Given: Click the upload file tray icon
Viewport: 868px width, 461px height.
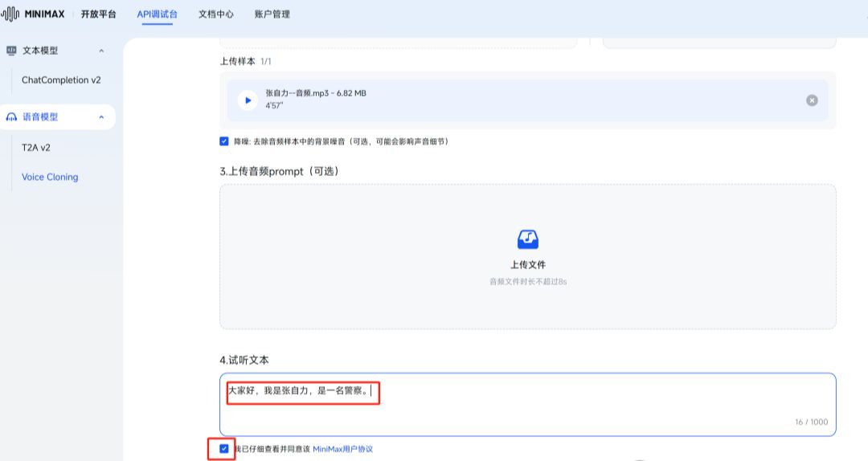Looking at the screenshot, I should coord(527,239).
